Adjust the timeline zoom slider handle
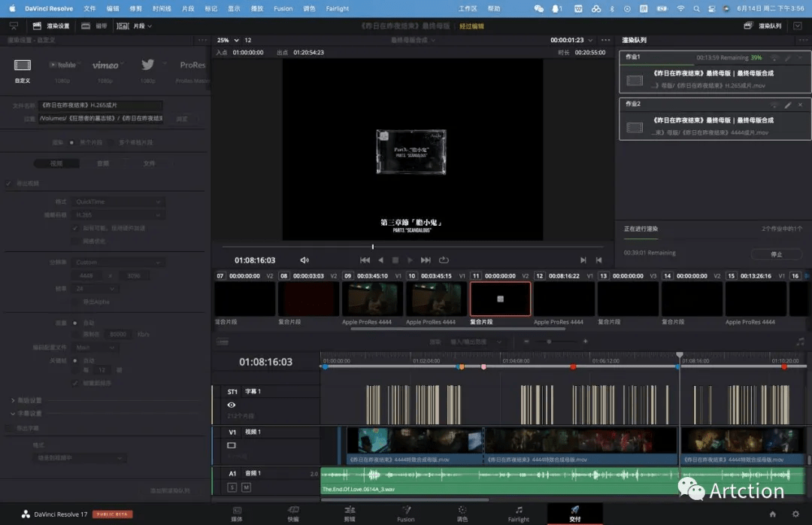The image size is (812, 525). 549,341
